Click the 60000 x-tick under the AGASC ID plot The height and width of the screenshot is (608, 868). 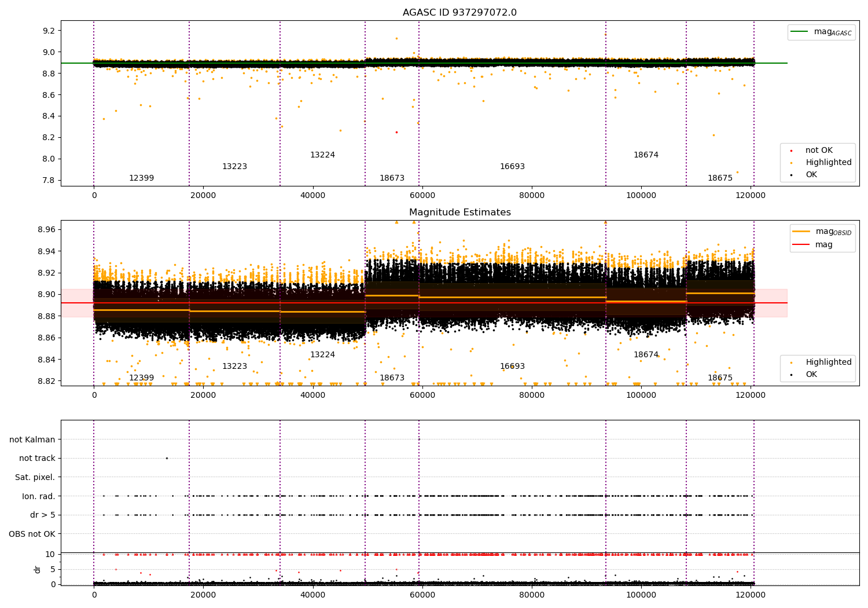(422, 196)
